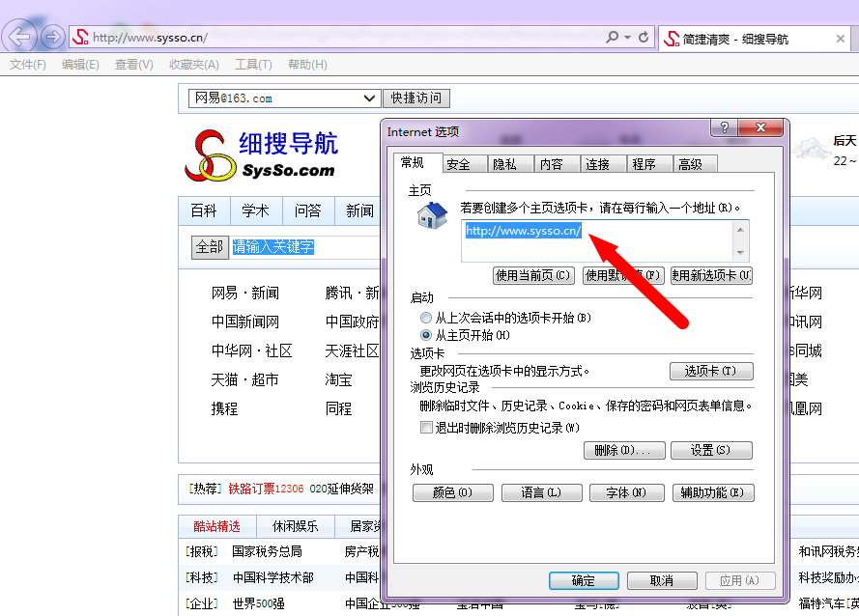Click the 全部 search category button
The height and width of the screenshot is (616, 859).
(210, 247)
